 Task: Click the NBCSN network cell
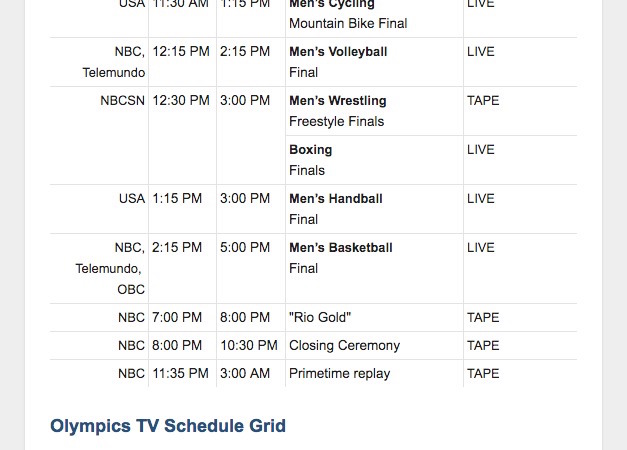[122, 100]
